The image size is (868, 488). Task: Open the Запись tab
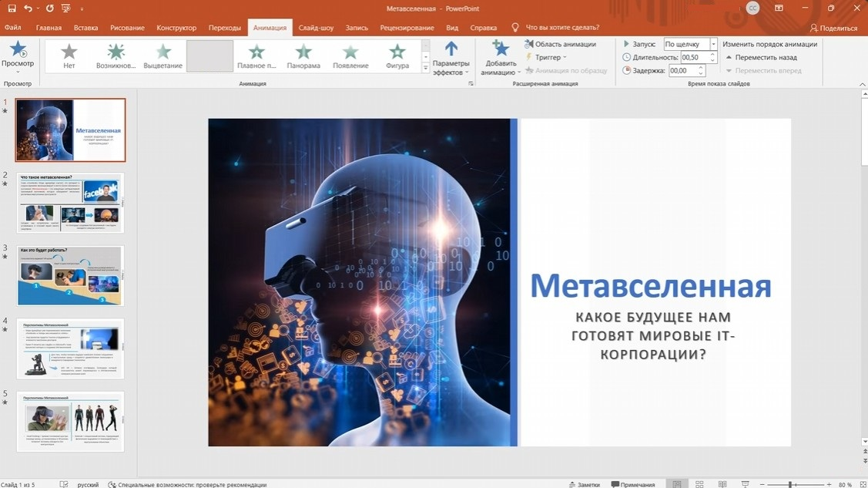pyautogui.click(x=357, y=28)
